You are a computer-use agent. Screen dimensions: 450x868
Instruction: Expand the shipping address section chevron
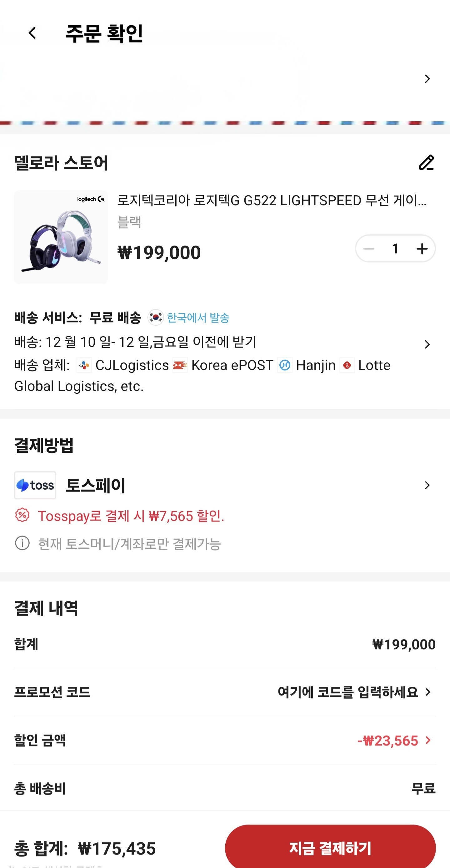tap(427, 79)
